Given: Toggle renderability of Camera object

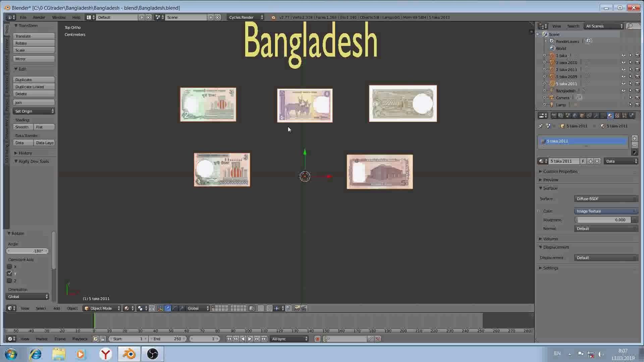Looking at the screenshot, I should pos(637,98).
